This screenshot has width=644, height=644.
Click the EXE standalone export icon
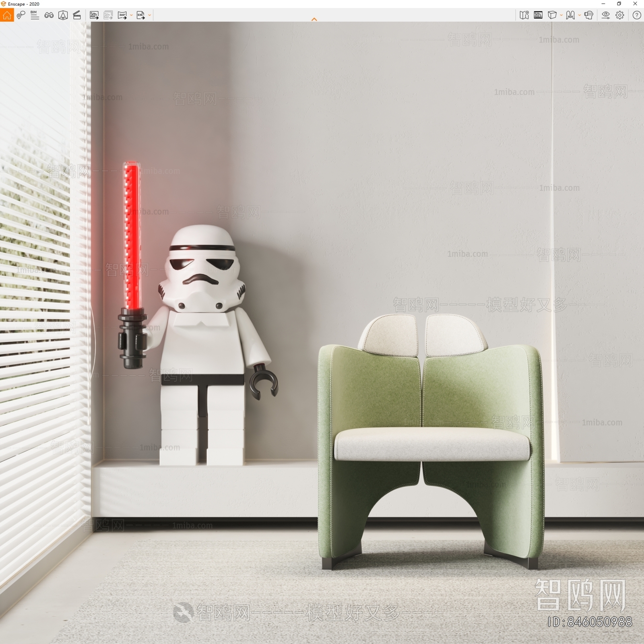[140, 15]
